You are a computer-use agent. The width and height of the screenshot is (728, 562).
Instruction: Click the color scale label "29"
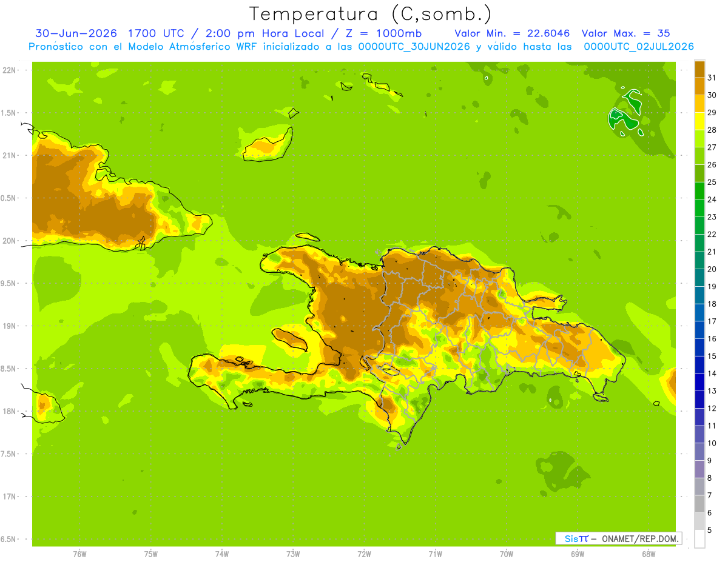[x=712, y=113]
